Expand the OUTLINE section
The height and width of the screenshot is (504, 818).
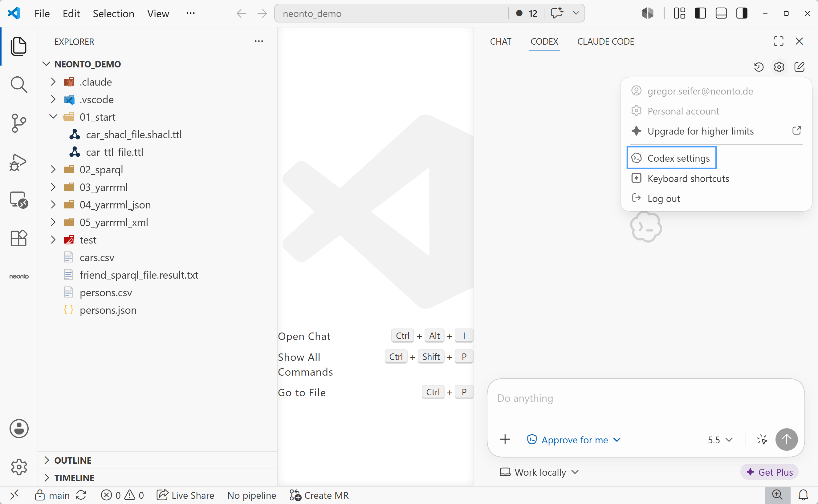(x=47, y=460)
